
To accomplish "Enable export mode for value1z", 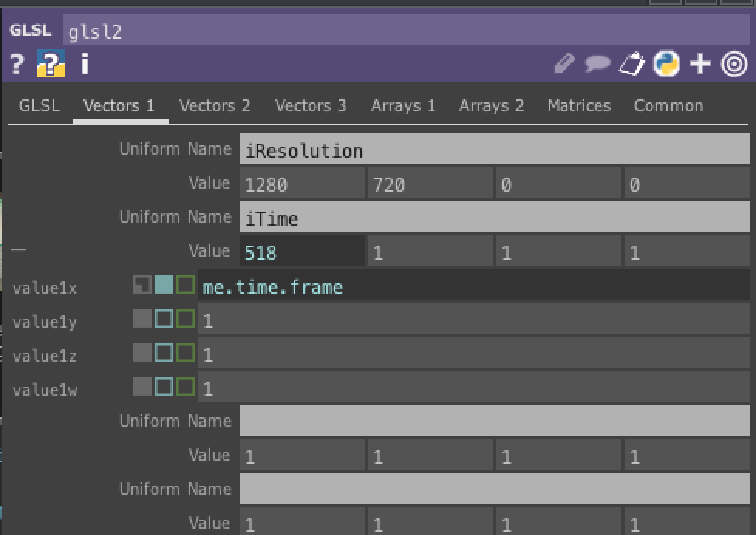I will (184, 352).
